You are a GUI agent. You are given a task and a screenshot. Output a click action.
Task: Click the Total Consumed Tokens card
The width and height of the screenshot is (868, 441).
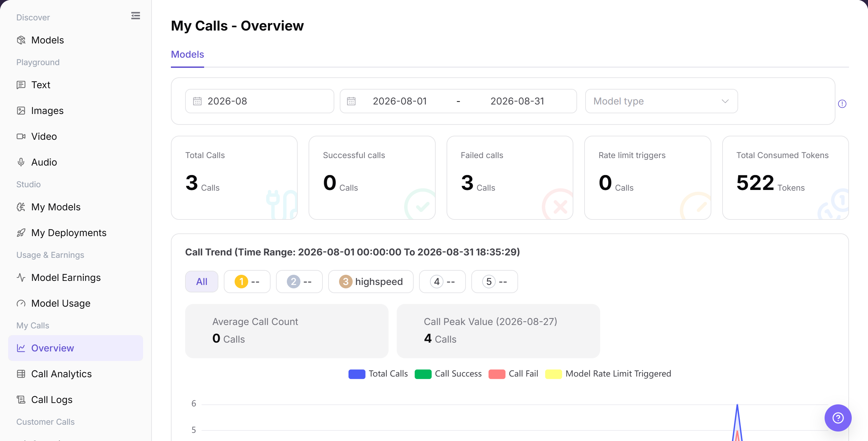tap(786, 178)
